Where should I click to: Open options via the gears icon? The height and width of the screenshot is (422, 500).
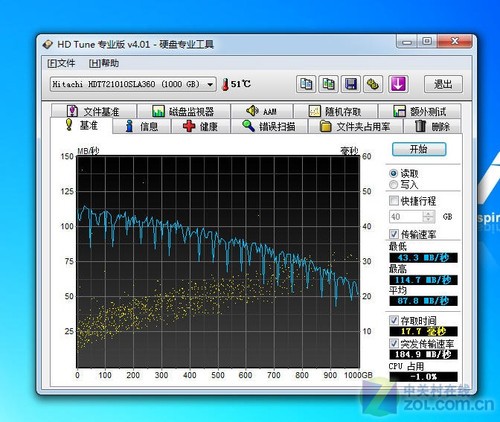tap(372, 84)
